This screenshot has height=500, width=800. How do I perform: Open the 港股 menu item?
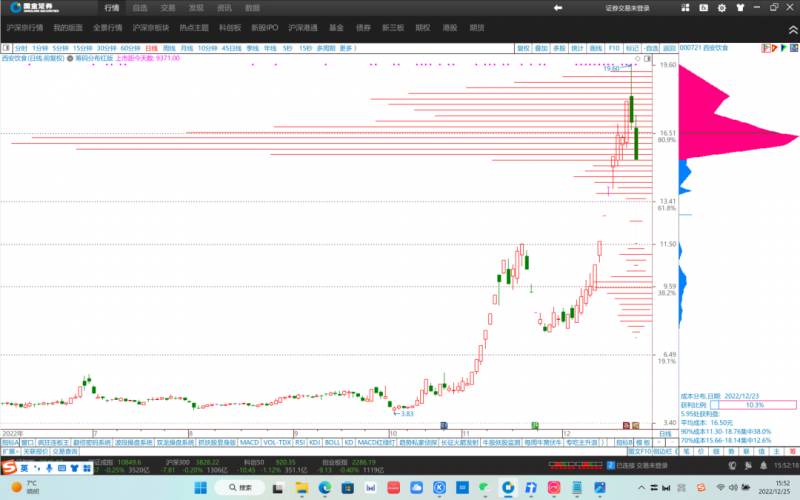coord(450,28)
